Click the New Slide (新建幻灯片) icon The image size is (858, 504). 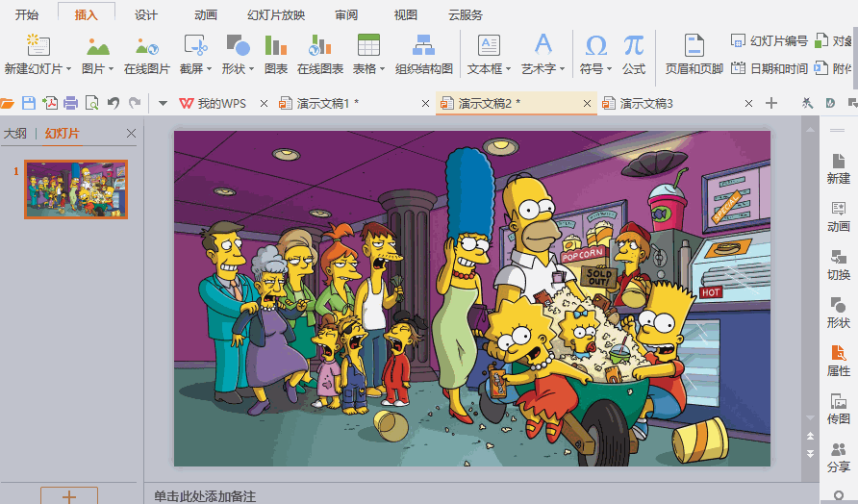(x=38, y=45)
